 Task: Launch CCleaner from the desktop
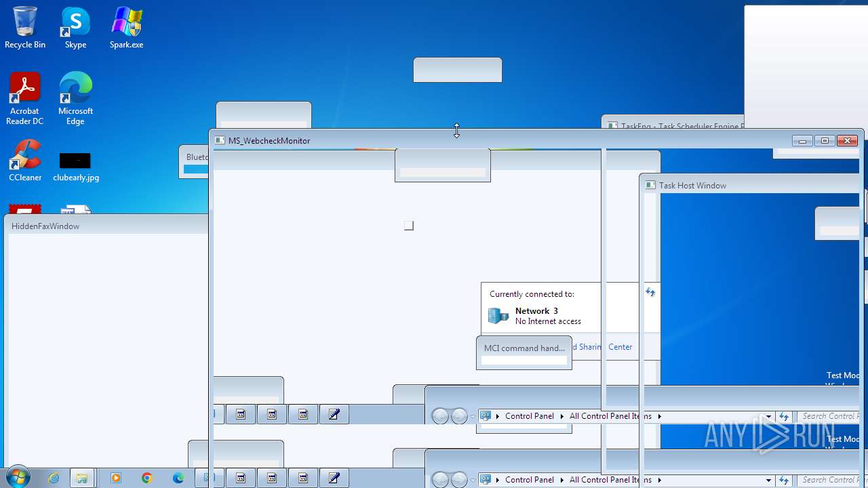(x=25, y=161)
